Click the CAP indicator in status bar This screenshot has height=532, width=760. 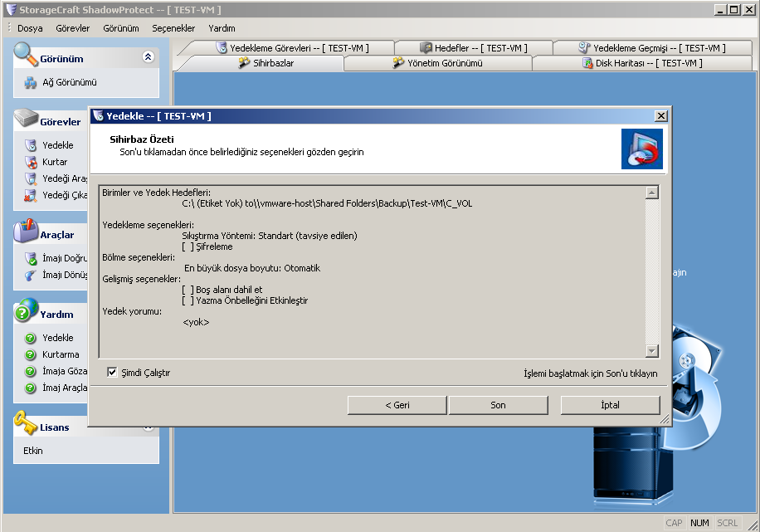pos(674,523)
